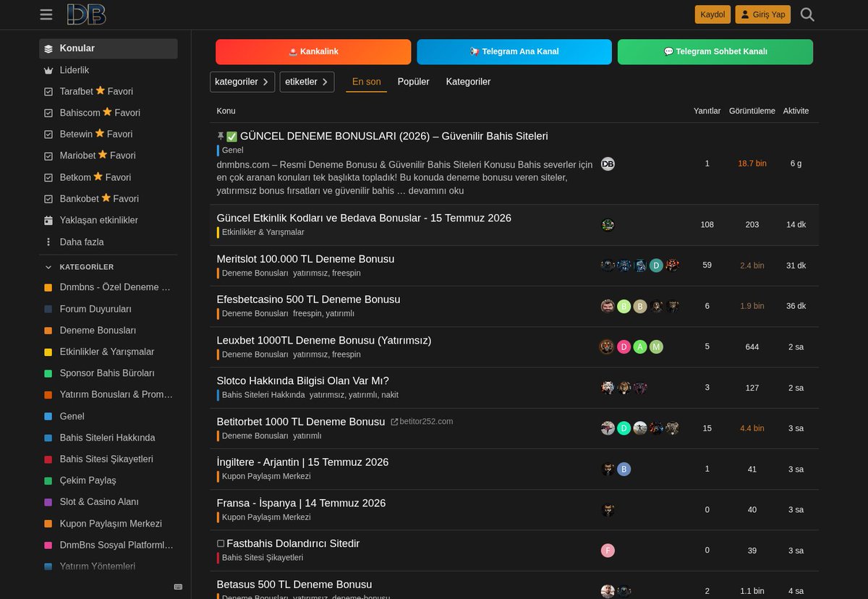The width and height of the screenshot is (868, 599).
Task: Click the freespin tag on Efesbetcasino topic
Action: coord(307,314)
